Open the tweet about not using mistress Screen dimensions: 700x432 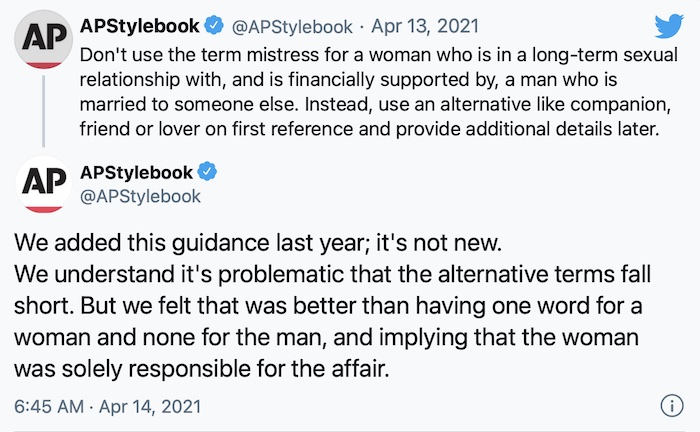tap(378, 91)
